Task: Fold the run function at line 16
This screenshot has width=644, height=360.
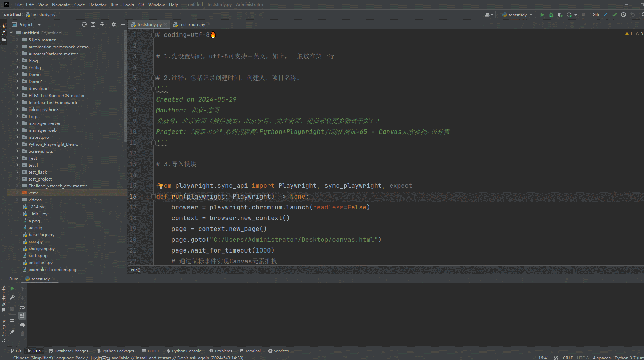Action: tap(153, 197)
